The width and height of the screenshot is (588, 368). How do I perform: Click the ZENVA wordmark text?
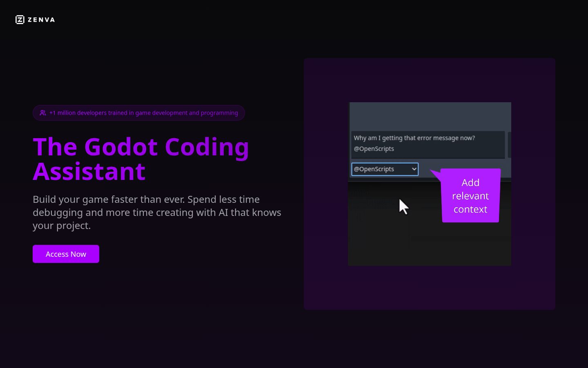pyautogui.click(x=41, y=20)
